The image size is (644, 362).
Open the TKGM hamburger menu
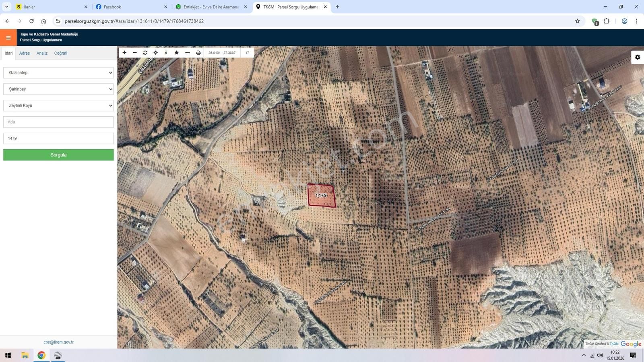[x=8, y=37]
